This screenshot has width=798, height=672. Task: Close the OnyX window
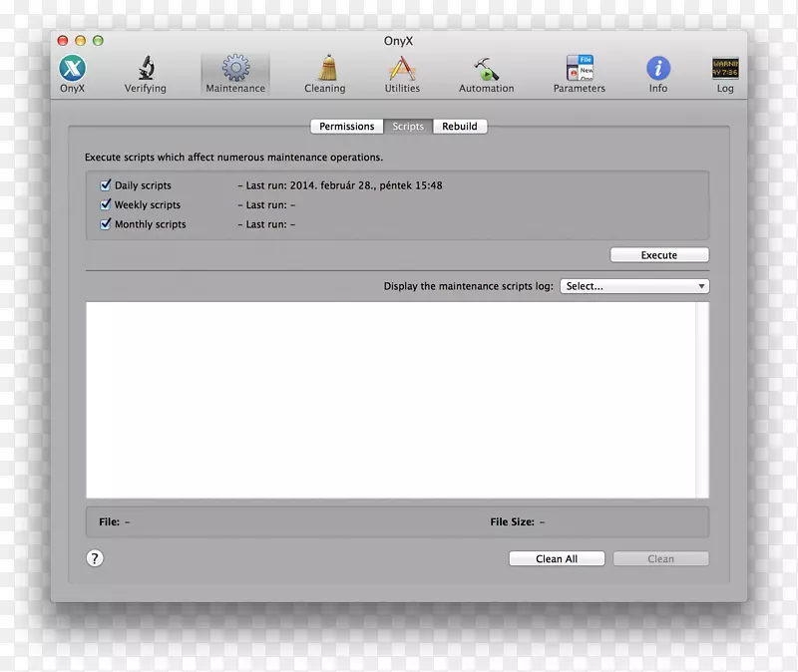(63, 41)
